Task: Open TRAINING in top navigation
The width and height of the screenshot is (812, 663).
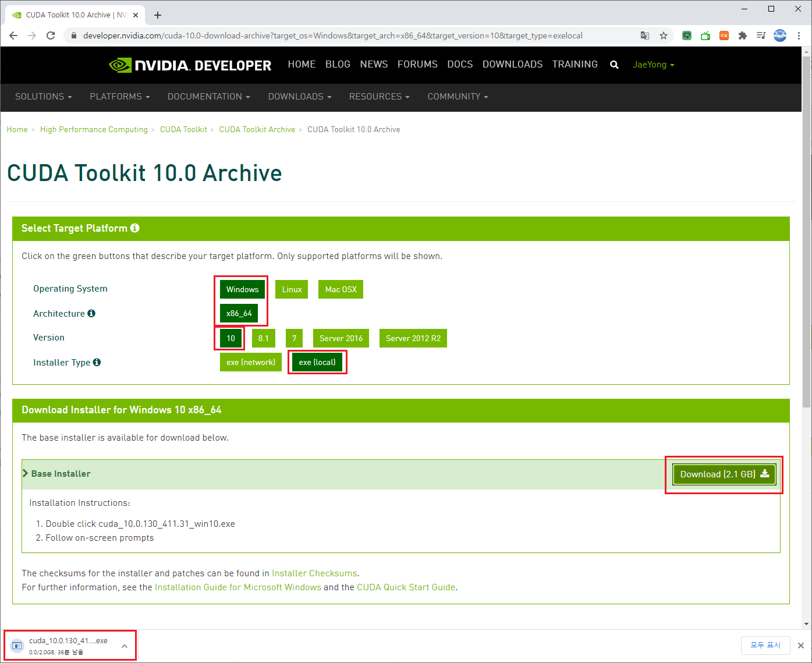Action: click(x=575, y=64)
